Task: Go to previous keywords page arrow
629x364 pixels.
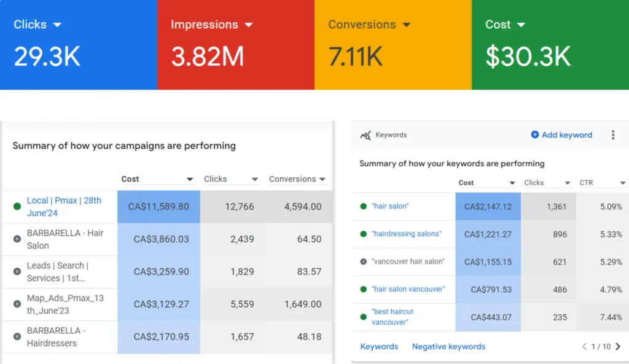Action: point(584,347)
